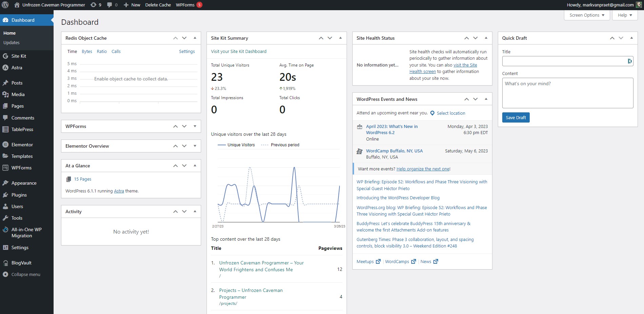Open TablePress from the sidebar
The image size is (644, 314).
click(x=22, y=129)
